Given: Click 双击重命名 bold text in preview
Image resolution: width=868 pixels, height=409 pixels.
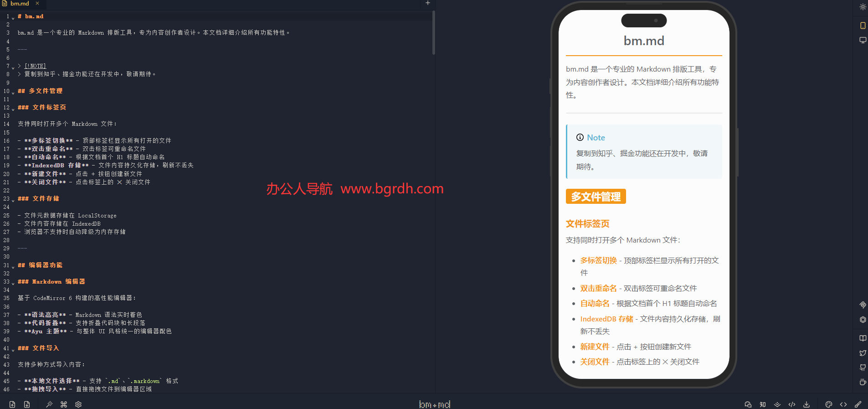Looking at the screenshot, I should point(598,288).
